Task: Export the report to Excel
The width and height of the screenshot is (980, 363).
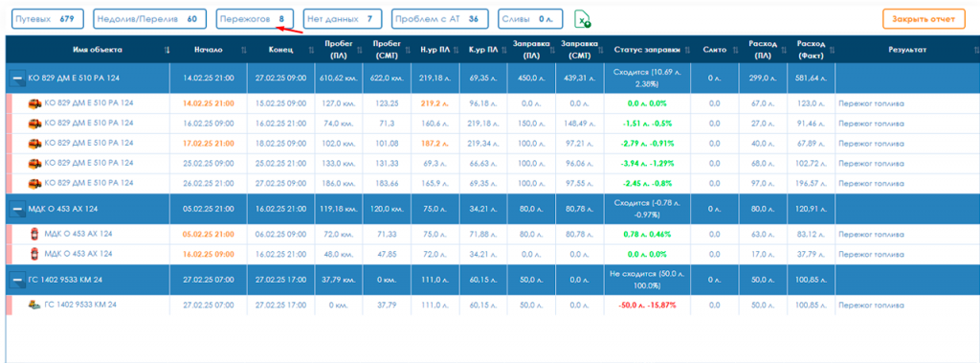Action: [583, 19]
